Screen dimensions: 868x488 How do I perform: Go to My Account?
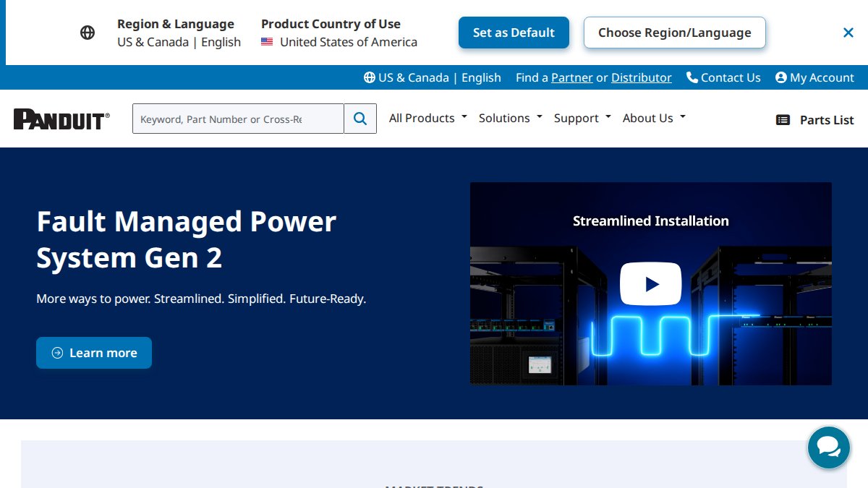click(814, 77)
